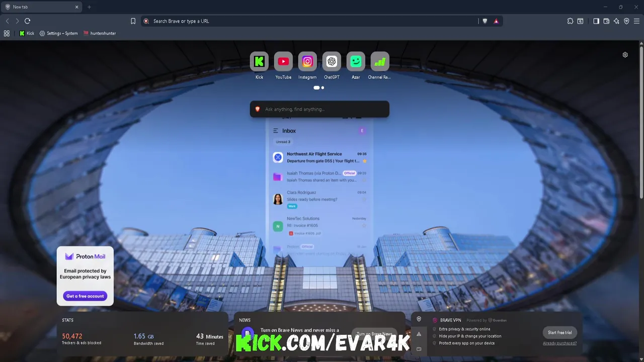The image size is (644, 362).
Task: Click the Brave Shields lion icon
Action: [x=485, y=21]
